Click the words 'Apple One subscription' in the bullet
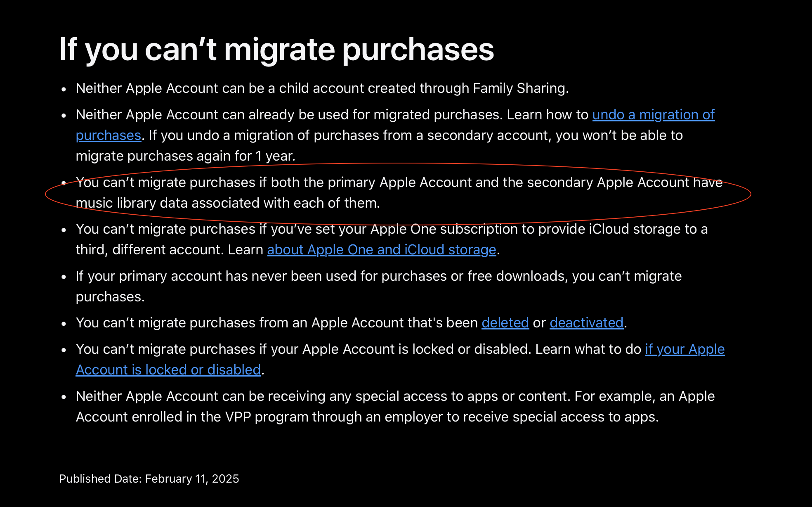This screenshot has width=812, height=507. coord(444,229)
